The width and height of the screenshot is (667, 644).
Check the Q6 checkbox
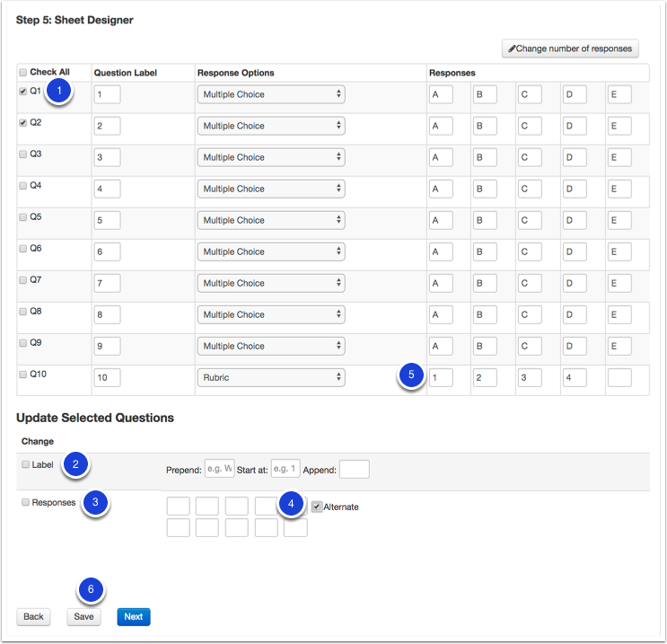pos(23,249)
